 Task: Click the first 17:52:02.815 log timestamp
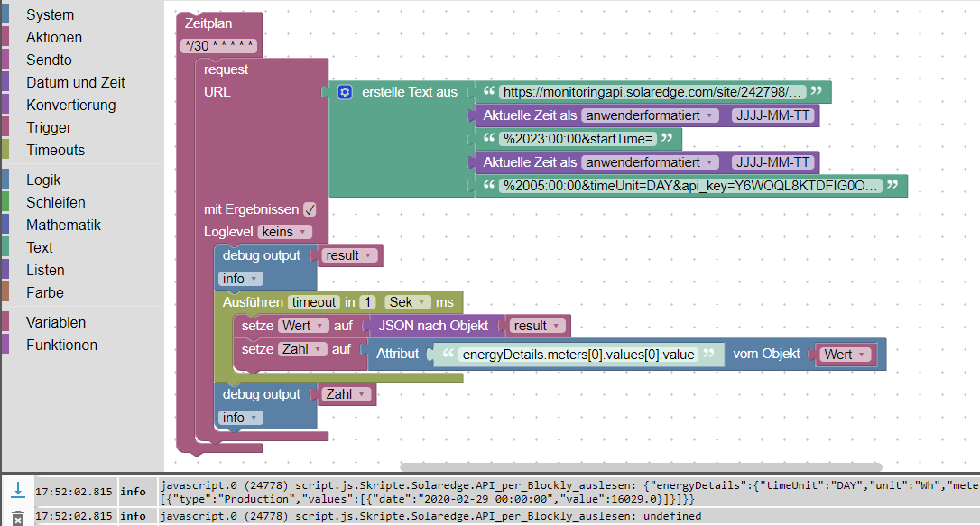(x=73, y=492)
